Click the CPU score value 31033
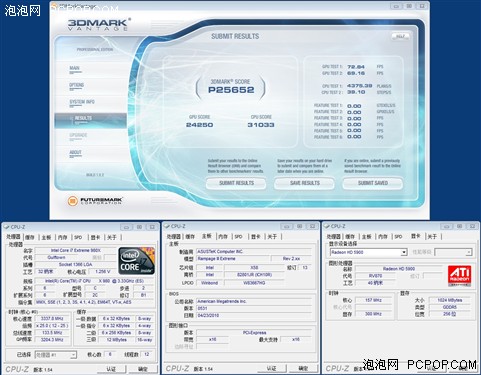Viewport: 481px width, 375px height. (x=261, y=125)
